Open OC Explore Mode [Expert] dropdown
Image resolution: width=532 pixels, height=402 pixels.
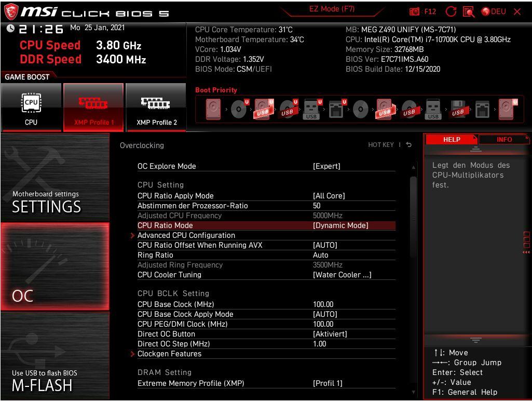coord(326,166)
